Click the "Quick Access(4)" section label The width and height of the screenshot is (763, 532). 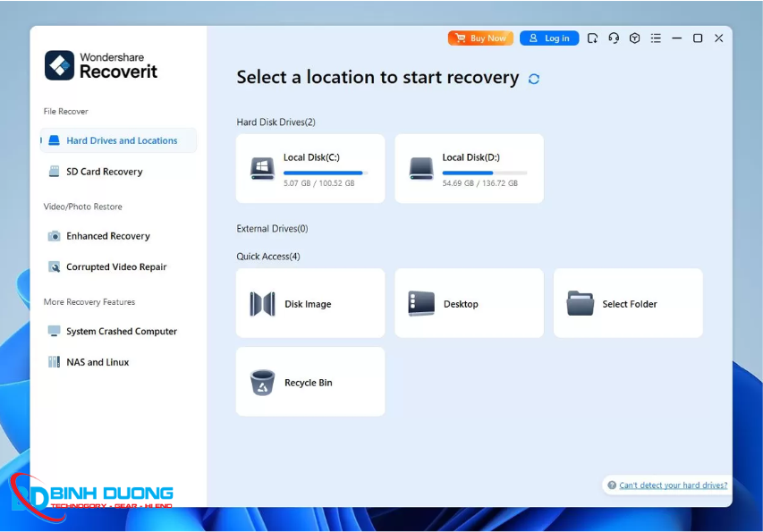pos(268,257)
